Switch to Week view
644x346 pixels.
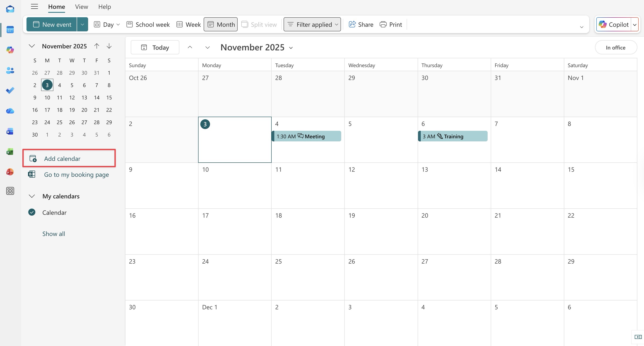(x=189, y=25)
